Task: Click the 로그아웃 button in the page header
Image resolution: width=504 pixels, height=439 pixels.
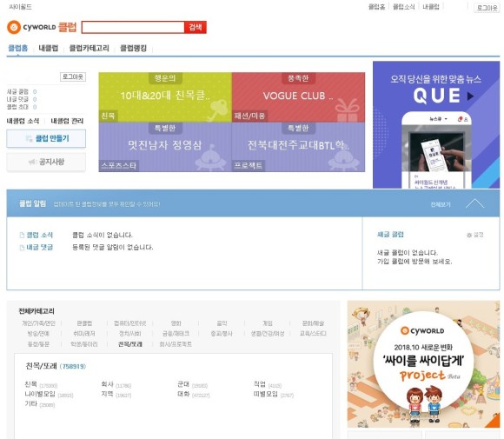Action: [x=487, y=8]
